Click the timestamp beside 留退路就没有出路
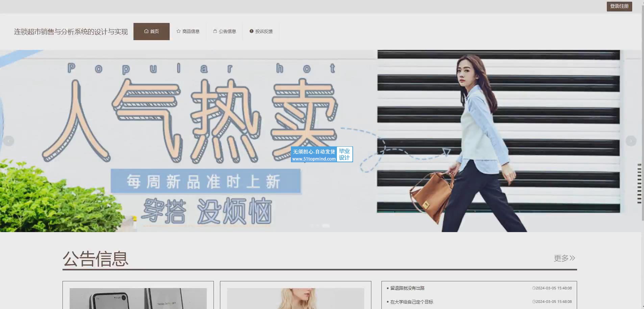The height and width of the screenshot is (309, 644). coord(552,288)
